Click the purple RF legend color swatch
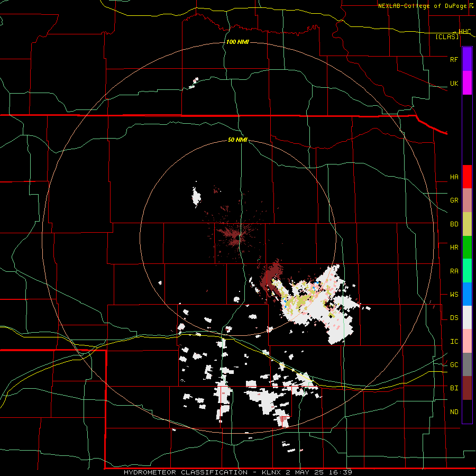Viewport: 476px width, 476px height. (467, 59)
